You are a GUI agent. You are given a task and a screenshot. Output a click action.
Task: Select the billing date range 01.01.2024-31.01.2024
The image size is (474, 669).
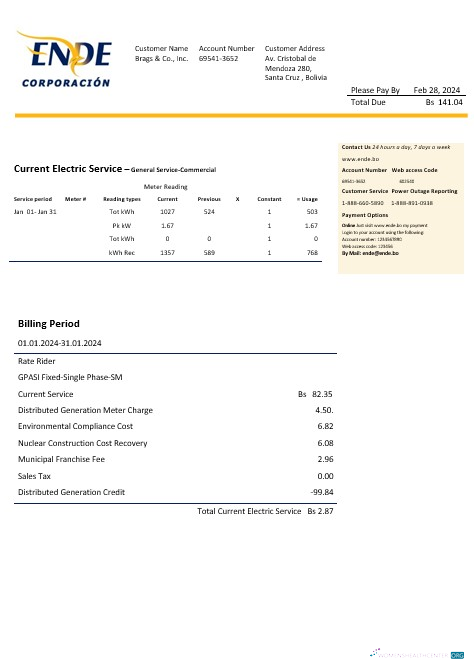pyautogui.click(x=59, y=343)
